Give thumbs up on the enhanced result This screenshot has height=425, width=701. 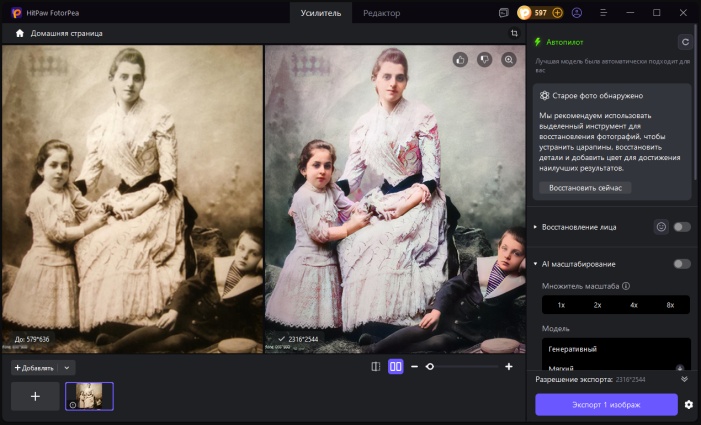tap(460, 59)
